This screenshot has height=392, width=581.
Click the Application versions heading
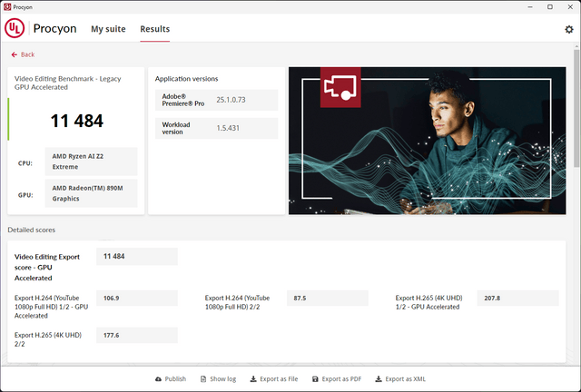coord(186,79)
